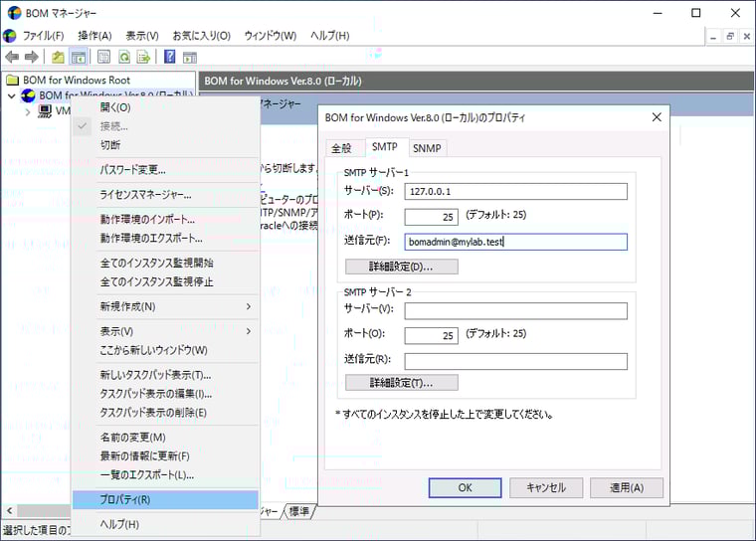
Task: Click SMTP server 2 ポート(O) field
Action: tap(431, 335)
